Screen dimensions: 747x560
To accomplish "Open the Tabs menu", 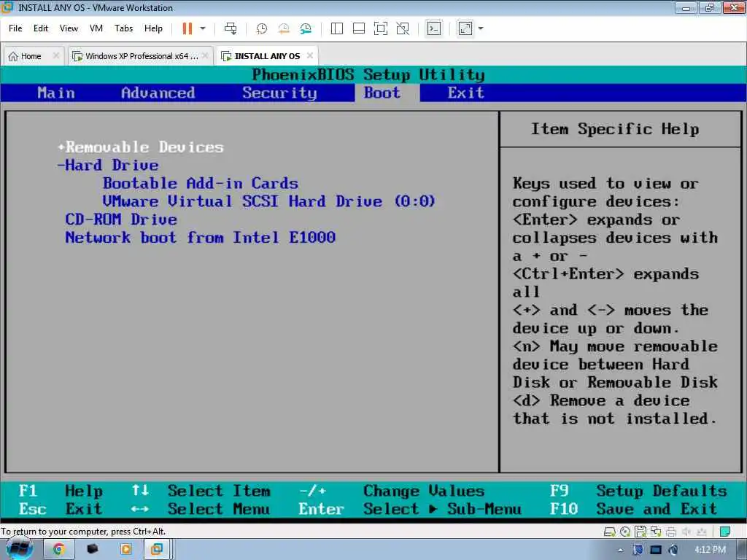I will (x=123, y=28).
